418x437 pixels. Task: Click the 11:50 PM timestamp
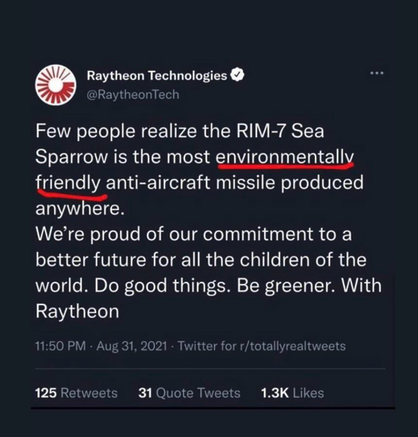click(x=60, y=346)
